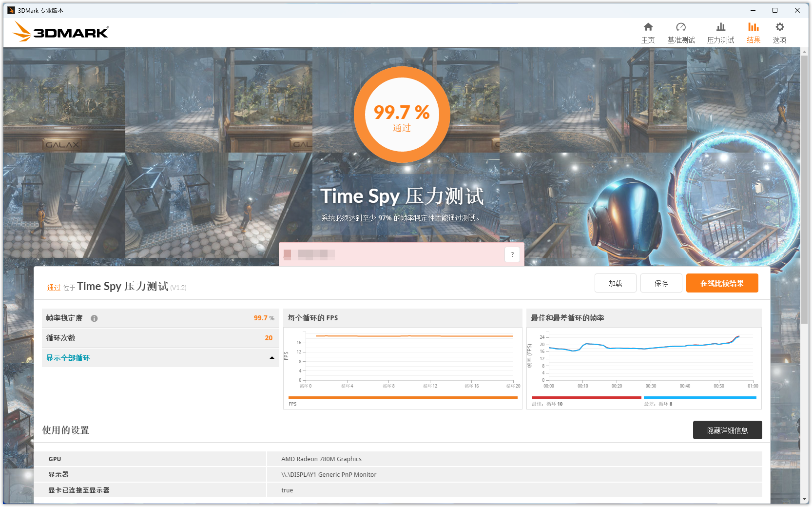This screenshot has width=812, height=507.
Task: Open the Stress Test (压力测试) icon
Action: [x=720, y=27]
